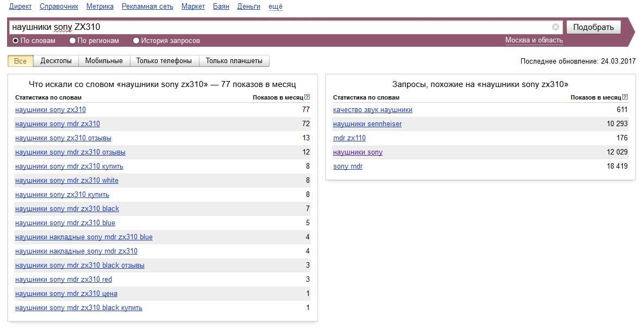The width and height of the screenshot is (644, 328).
Task: Open the 'Директ' link in top navigation
Action: 20,7
